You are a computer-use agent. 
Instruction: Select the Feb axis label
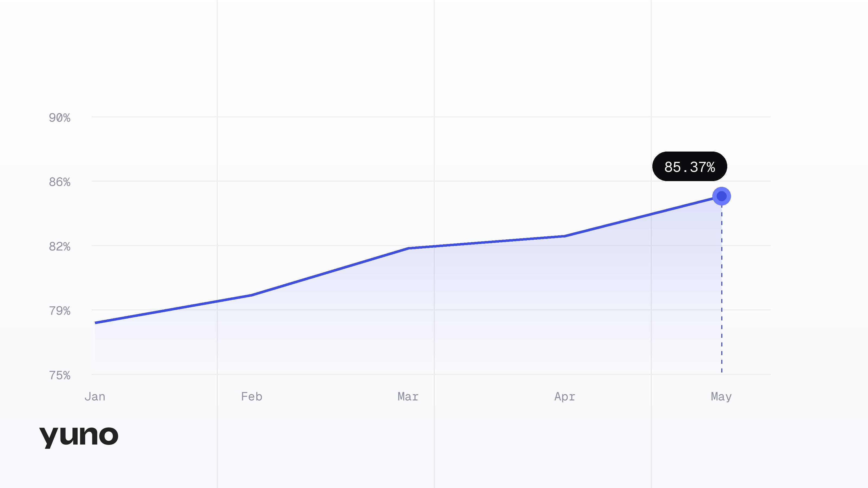(251, 396)
